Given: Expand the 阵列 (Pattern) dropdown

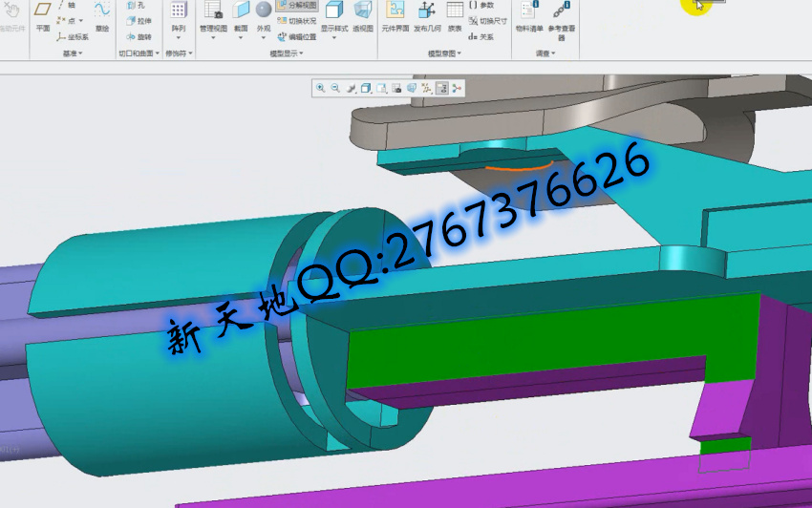Looking at the screenshot, I should [x=179, y=38].
